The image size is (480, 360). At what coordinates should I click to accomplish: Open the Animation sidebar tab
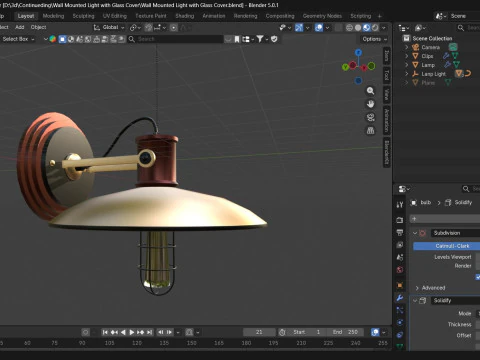click(x=387, y=120)
